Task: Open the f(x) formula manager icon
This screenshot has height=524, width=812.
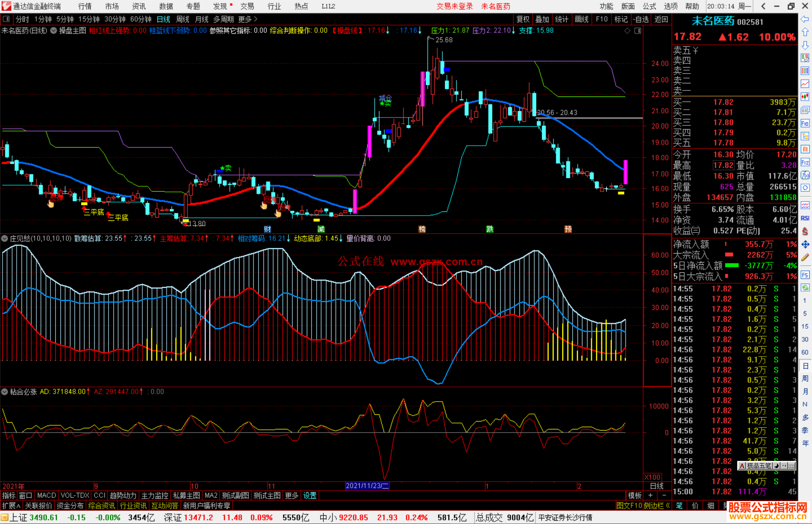Action: (x=805, y=175)
